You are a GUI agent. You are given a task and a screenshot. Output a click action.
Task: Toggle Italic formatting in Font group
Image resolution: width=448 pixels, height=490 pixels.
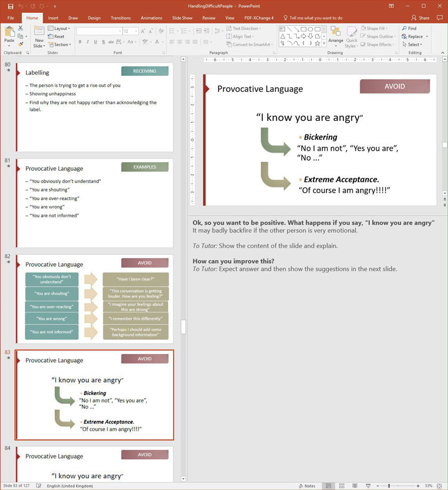(88, 42)
